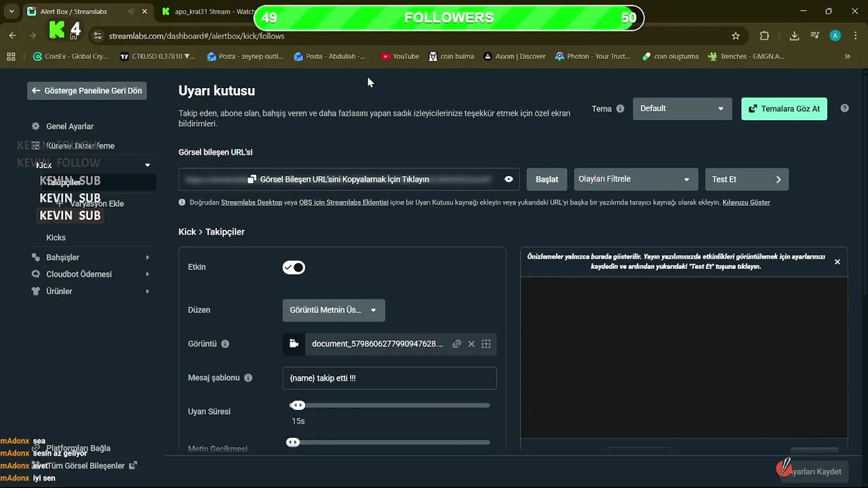Image resolution: width=868 pixels, height=488 pixels.
Task: Toggle widget URL visibility eye icon
Action: (x=509, y=180)
